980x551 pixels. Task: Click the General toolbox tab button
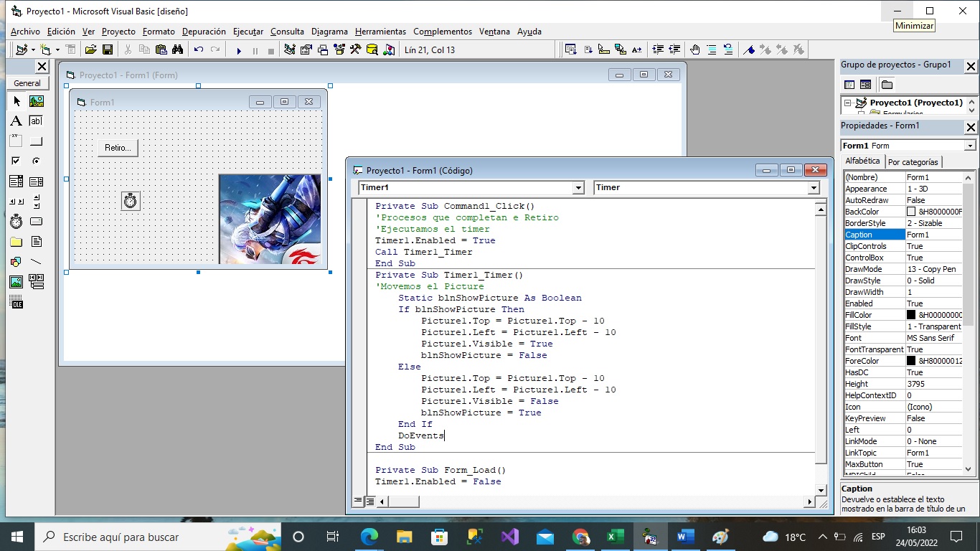pos(27,83)
